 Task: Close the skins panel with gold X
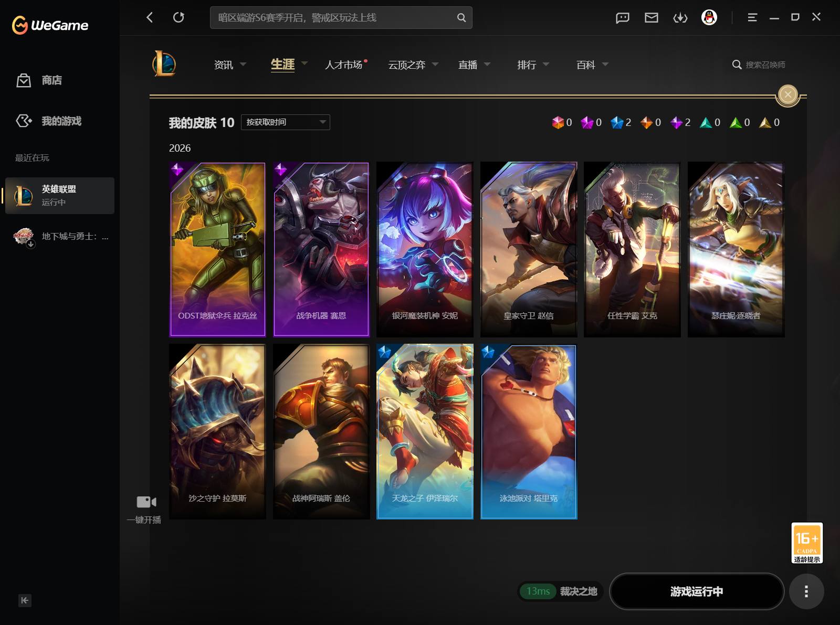pos(787,94)
